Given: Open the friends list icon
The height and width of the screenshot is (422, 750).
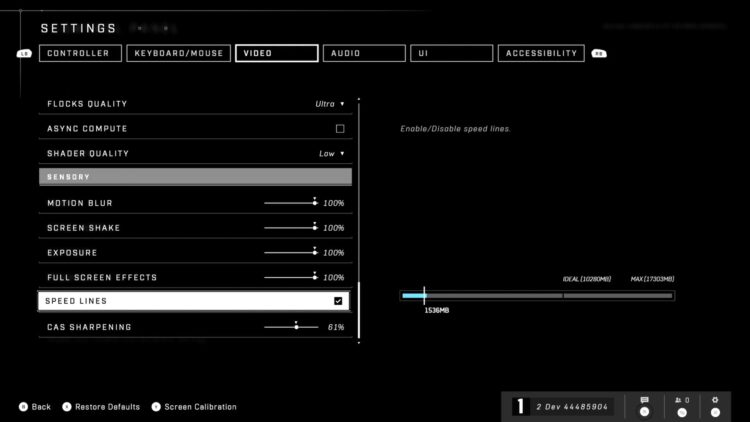Looking at the screenshot, I should point(680,400).
